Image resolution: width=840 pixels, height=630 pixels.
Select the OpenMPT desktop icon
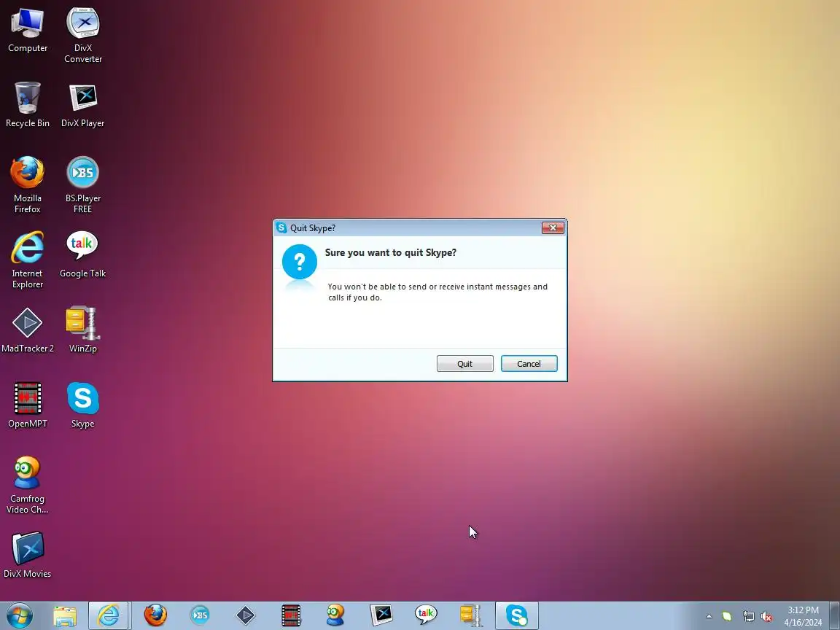pos(27,405)
